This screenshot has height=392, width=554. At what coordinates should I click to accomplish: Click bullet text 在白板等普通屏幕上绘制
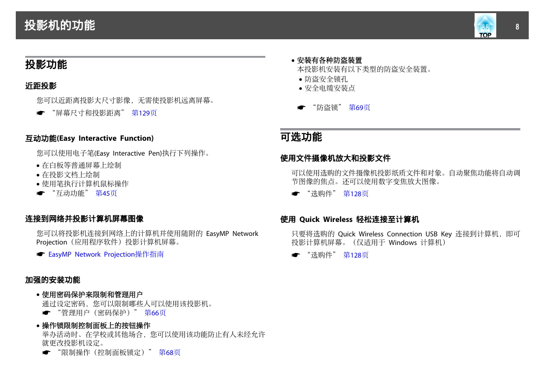(82, 166)
